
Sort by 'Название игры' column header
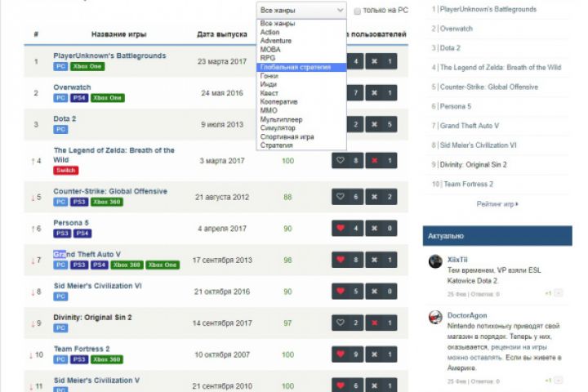click(x=119, y=34)
